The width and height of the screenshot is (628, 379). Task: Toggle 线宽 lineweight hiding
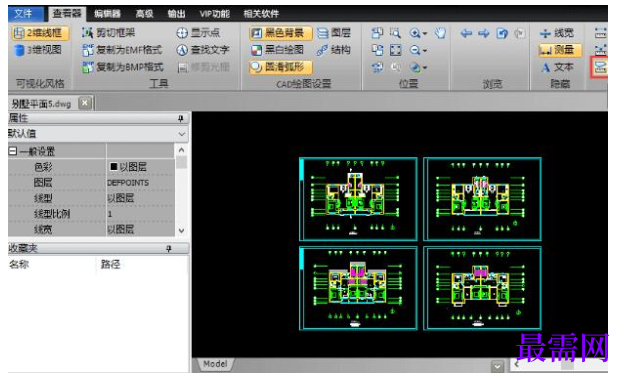[x=557, y=33]
